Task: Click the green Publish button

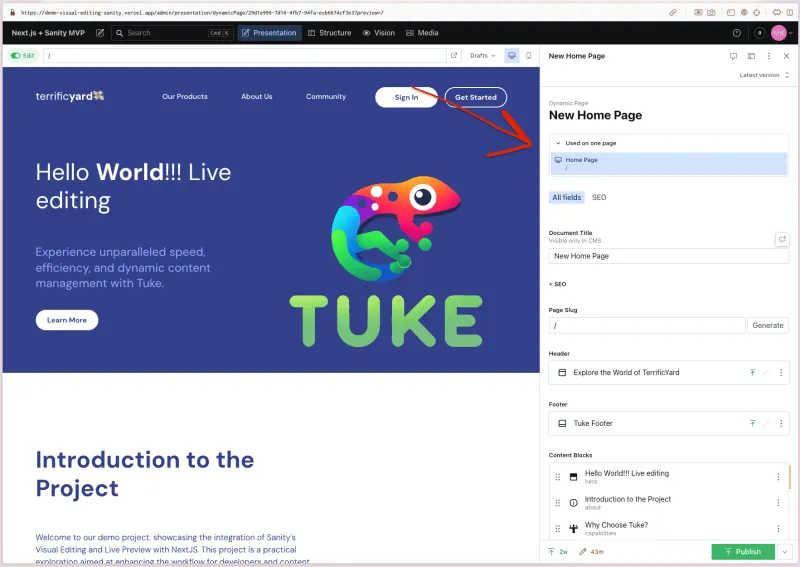Action: [x=742, y=551]
